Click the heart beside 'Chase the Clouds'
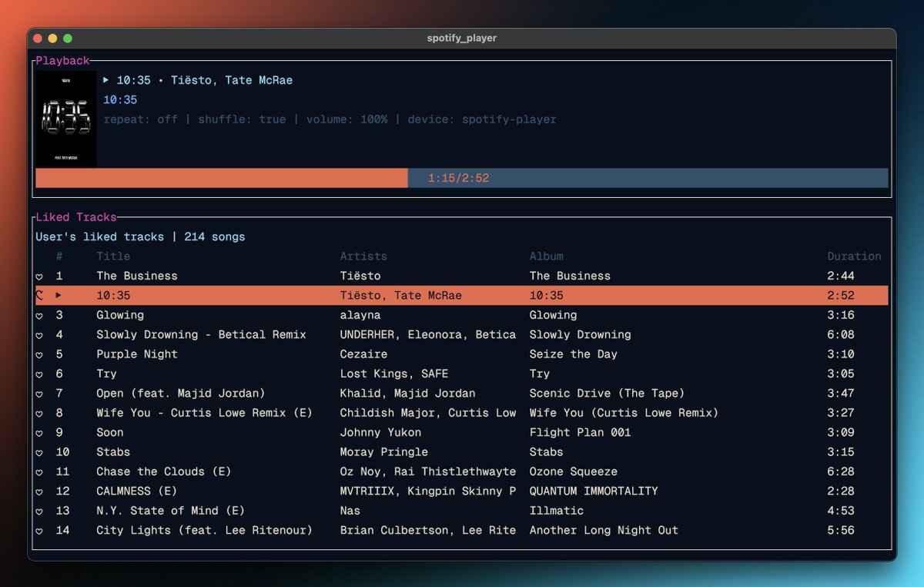924x587 pixels. click(39, 471)
